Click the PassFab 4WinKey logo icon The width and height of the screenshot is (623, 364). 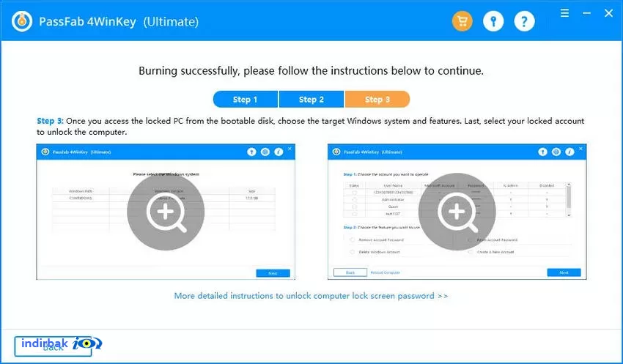click(x=22, y=21)
